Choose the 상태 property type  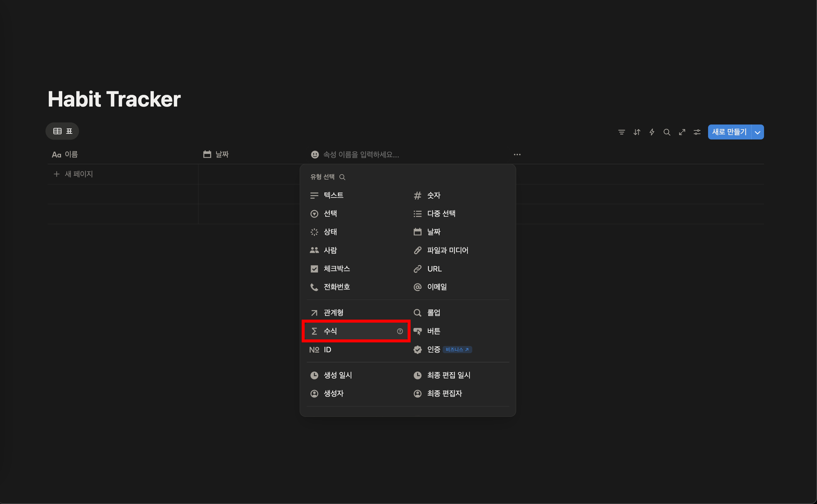(330, 232)
